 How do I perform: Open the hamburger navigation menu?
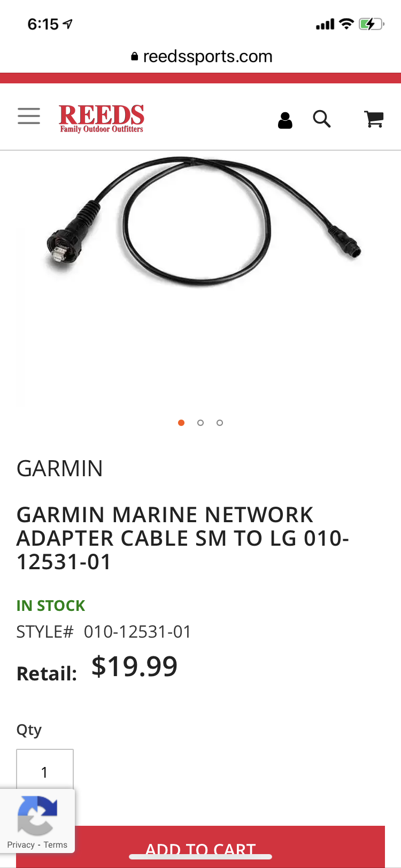29,116
